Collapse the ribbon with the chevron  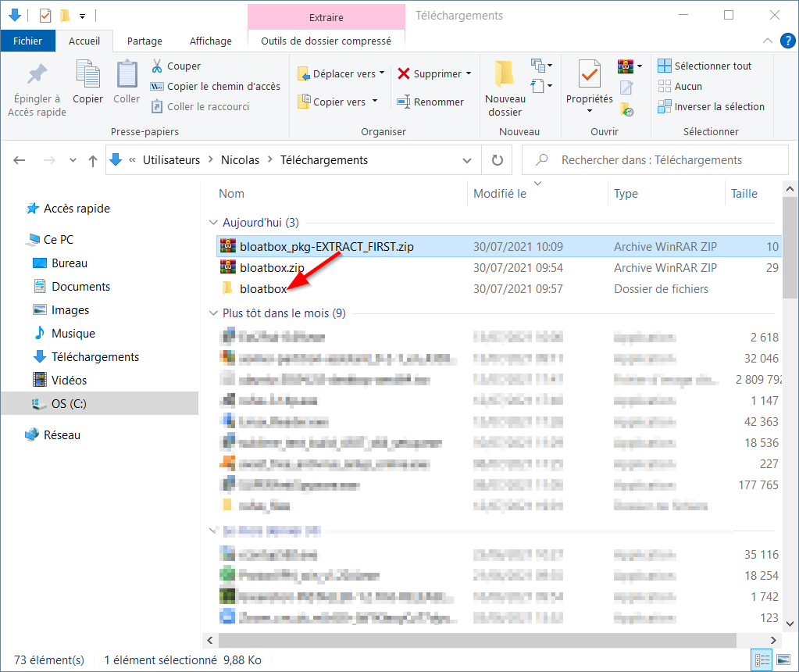768,41
